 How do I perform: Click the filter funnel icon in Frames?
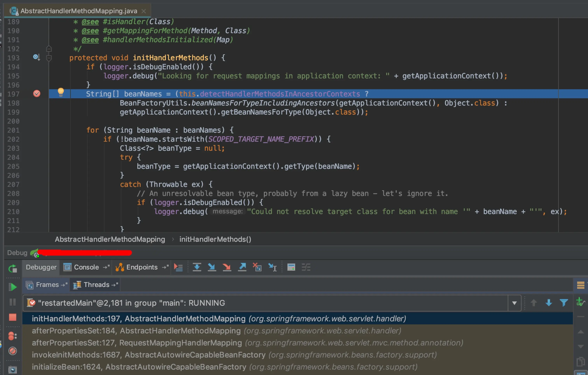563,303
